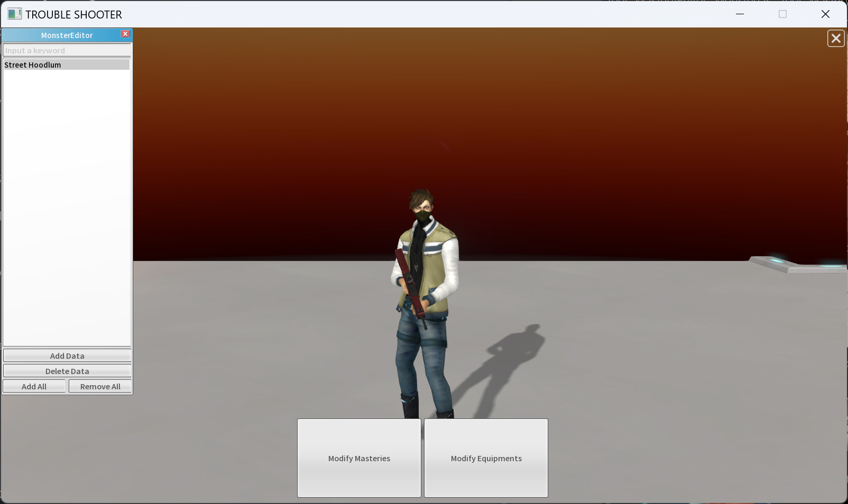Viewport: 848px width, 504px height.
Task: Close the viewport using the white X icon
Action: [835, 39]
